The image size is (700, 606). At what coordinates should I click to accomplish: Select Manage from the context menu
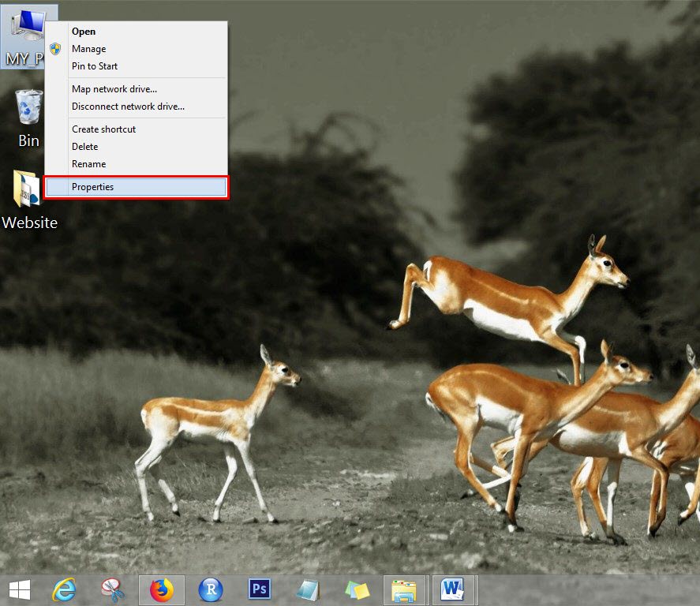click(x=88, y=49)
